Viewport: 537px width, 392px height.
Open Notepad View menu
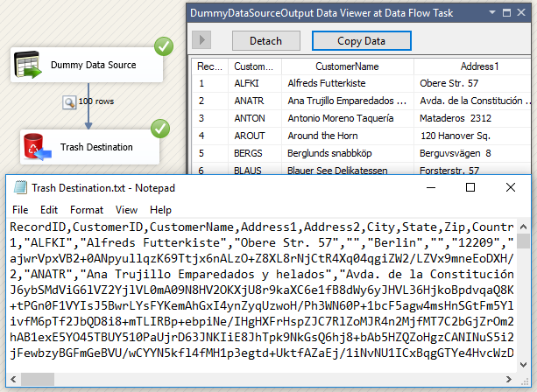coord(126,210)
